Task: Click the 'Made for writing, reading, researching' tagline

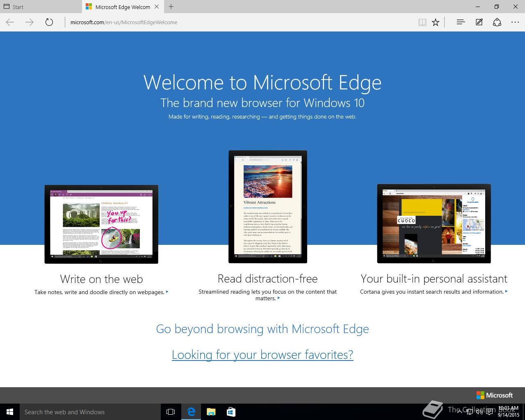Action: (262, 116)
